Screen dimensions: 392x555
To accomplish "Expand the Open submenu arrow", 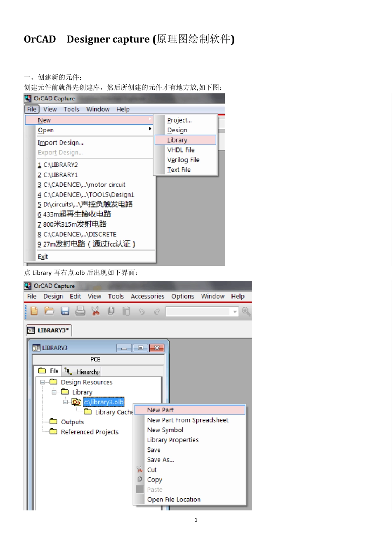I will click(x=150, y=129).
